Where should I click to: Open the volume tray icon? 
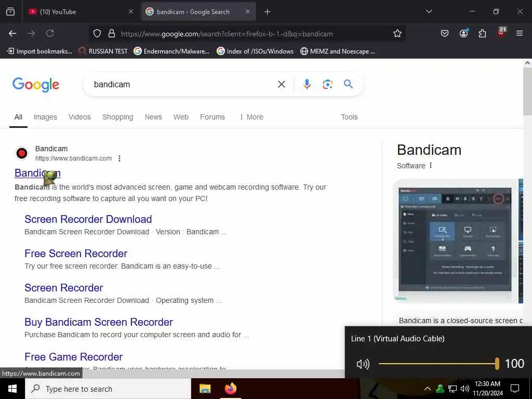[465, 389]
